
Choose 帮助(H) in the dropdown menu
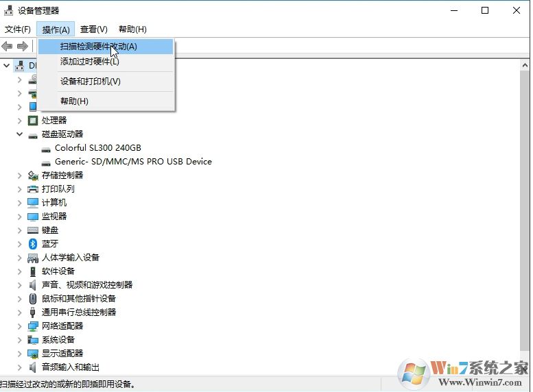106,101
